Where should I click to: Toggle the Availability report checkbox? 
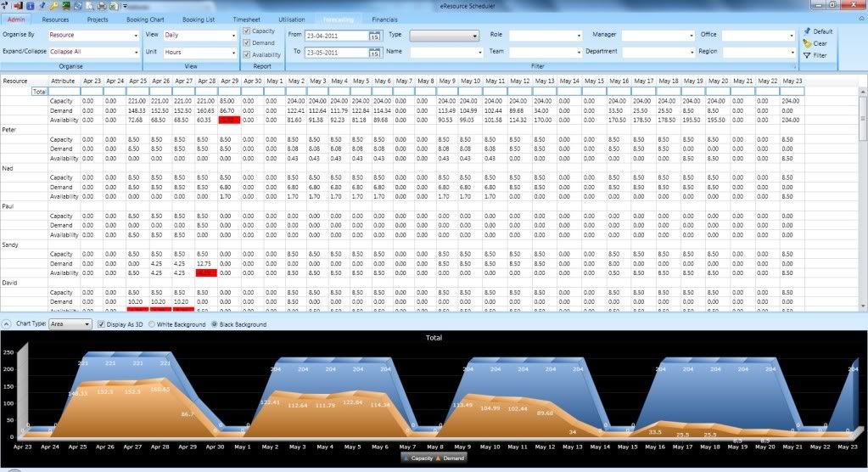click(246, 54)
